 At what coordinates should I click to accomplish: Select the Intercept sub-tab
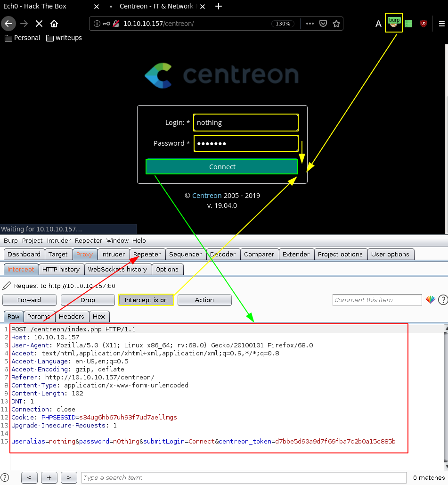pos(21,270)
